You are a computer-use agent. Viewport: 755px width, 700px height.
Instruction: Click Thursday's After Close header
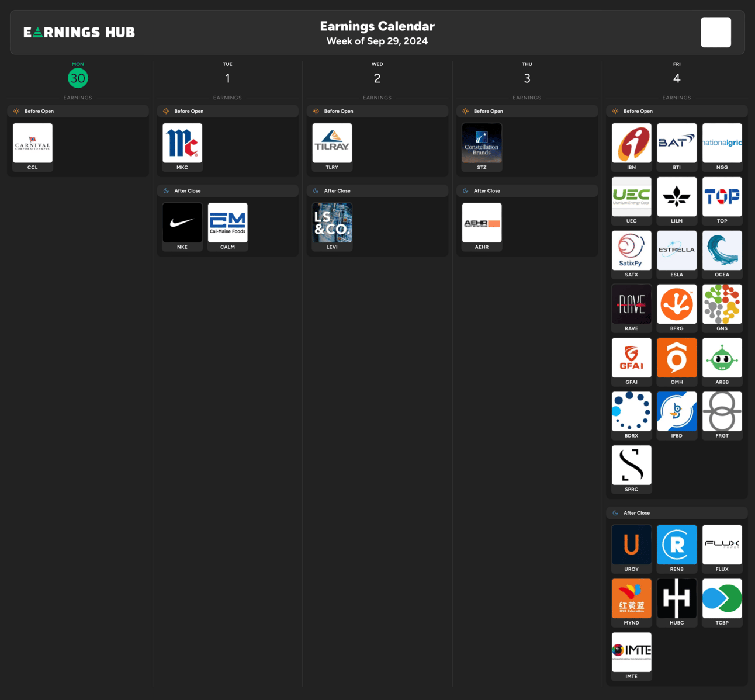(x=527, y=190)
